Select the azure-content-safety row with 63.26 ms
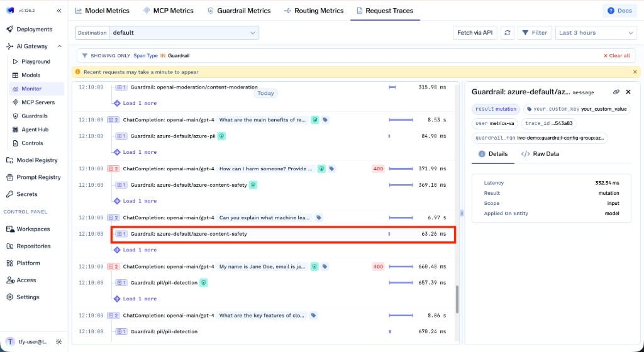This screenshot has height=352, width=644. 283,234
